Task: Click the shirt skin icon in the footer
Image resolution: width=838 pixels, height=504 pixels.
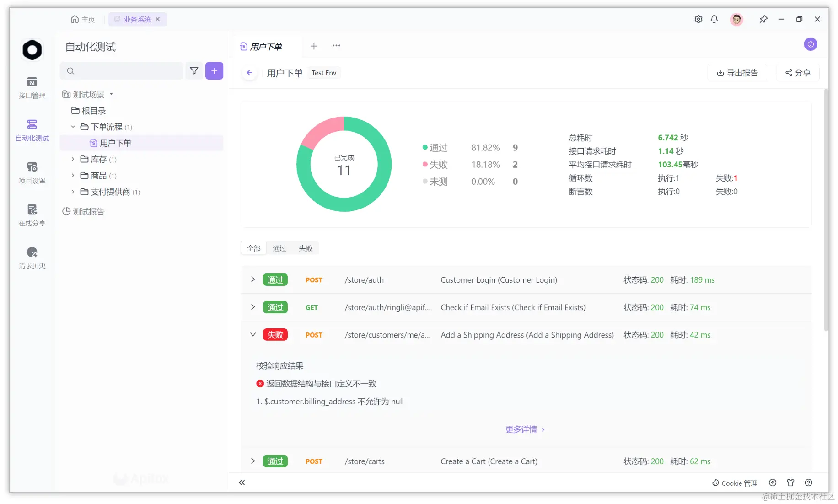Action: pos(790,483)
